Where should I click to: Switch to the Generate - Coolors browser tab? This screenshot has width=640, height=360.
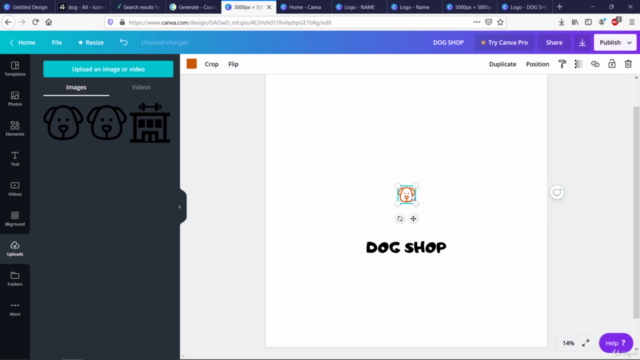pos(193,7)
